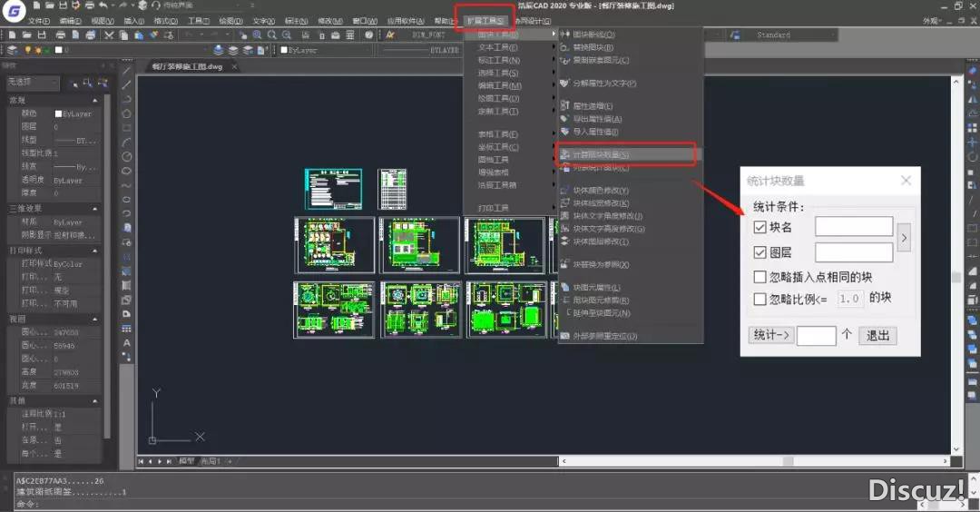Uncheck the 图层 checkbox
The width and height of the screenshot is (980, 512).
coord(760,252)
